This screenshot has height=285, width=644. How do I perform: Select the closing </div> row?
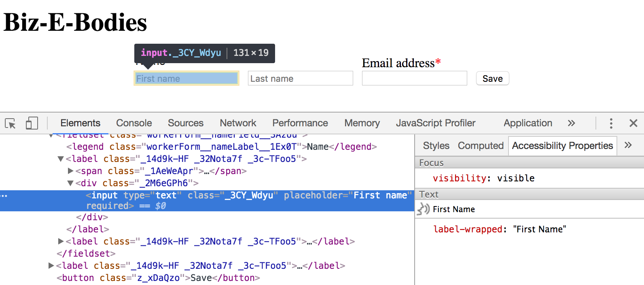click(92, 217)
